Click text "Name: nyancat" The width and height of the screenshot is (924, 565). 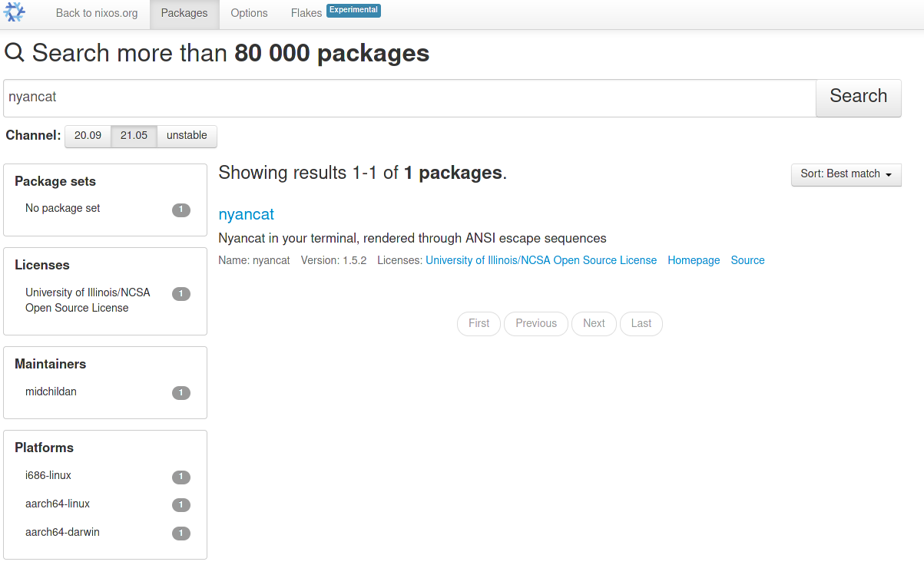(x=254, y=260)
